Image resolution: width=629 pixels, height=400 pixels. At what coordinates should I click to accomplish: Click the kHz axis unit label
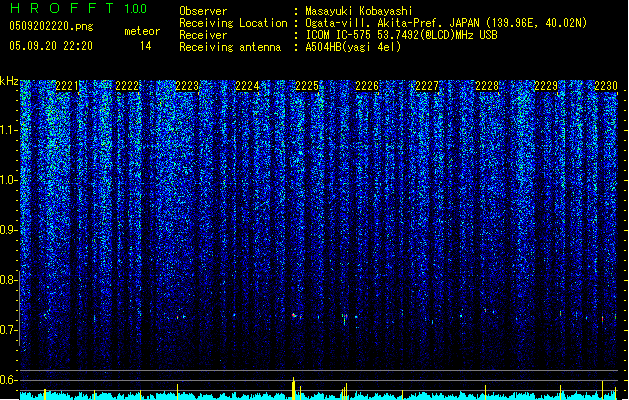(x=9, y=81)
